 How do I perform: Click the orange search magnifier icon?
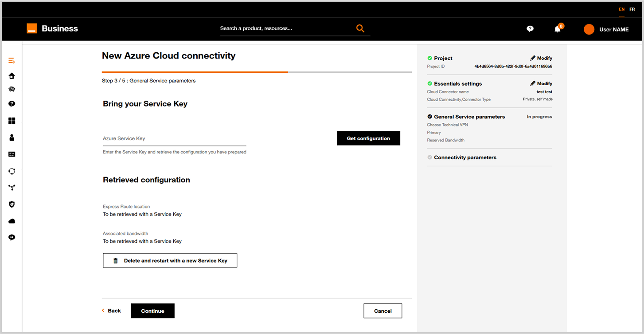[x=360, y=28]
